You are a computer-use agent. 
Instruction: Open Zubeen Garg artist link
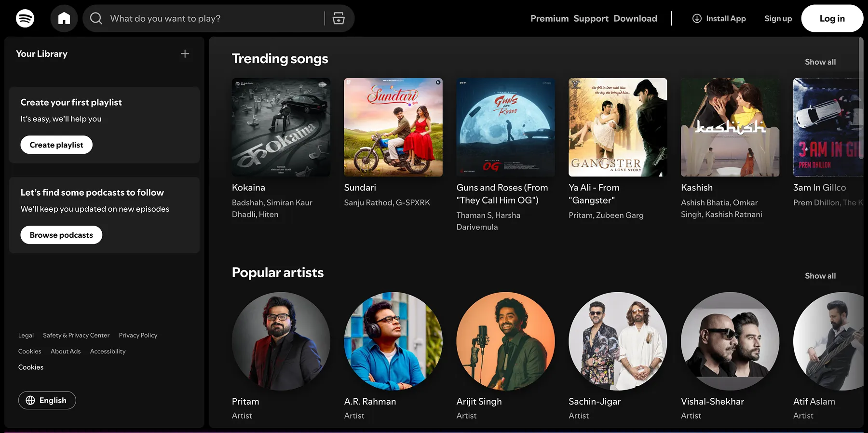[x=620, y=215]
